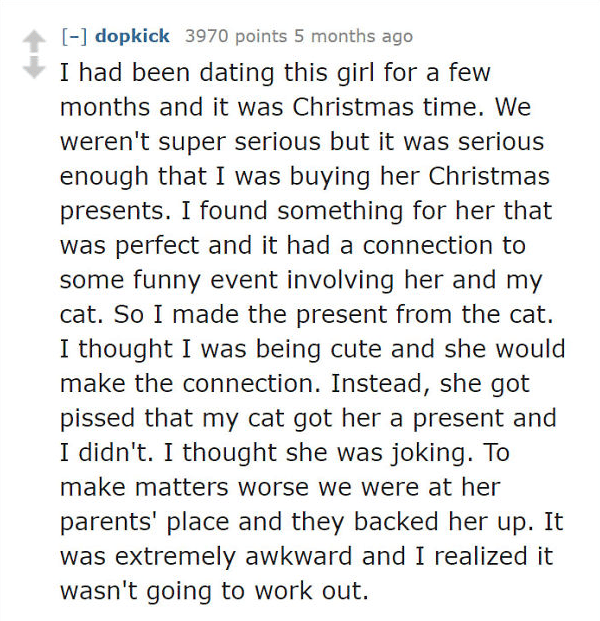This screenshot has width=600, height=621.
Task: Click the '5 months ago' timestamp
Action: pos(353,36)
